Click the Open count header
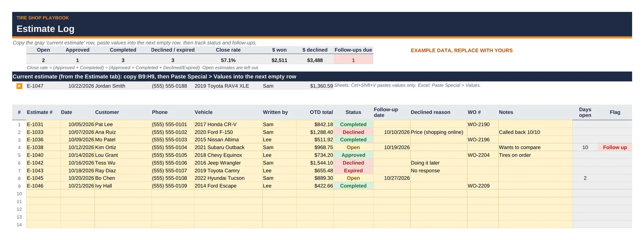644x240 pixels. pos(43,50)
